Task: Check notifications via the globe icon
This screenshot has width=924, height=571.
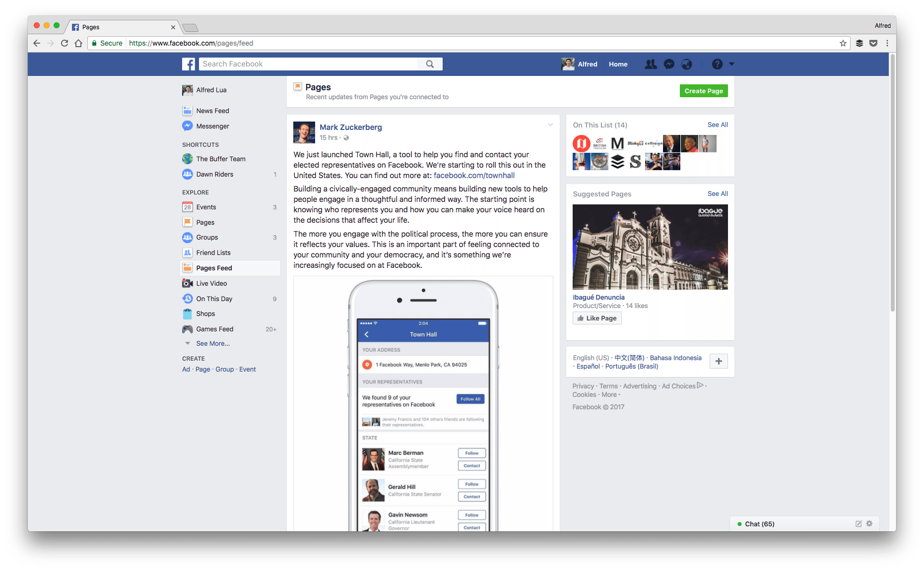Action: pos(686,64)
